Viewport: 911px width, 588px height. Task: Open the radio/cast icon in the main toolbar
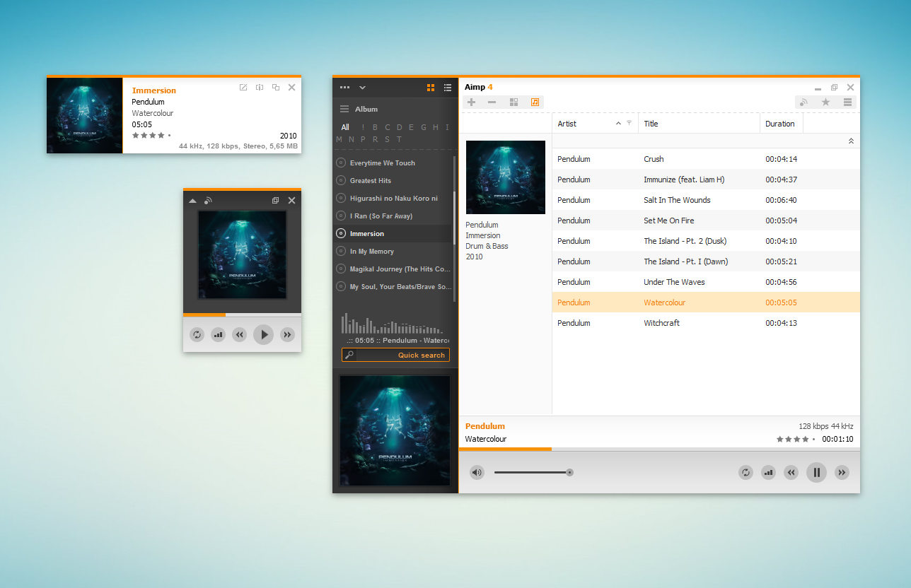(804, 102)
